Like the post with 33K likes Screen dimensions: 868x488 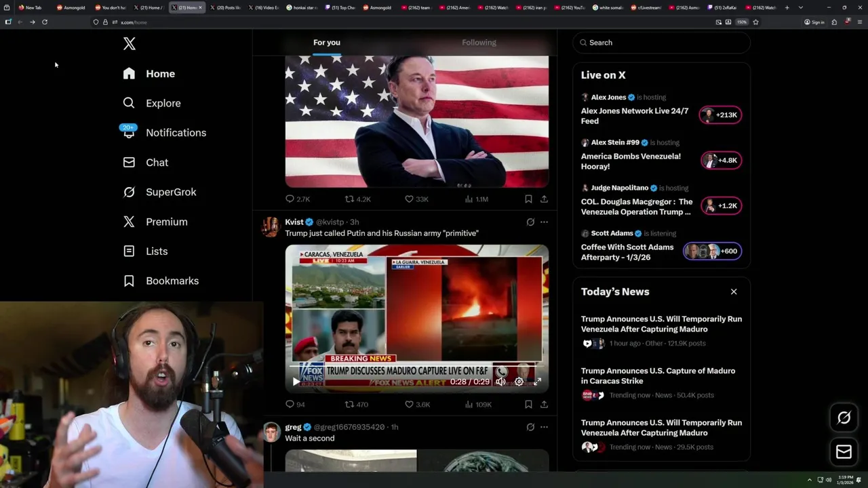pyautogui.click(x=416, y=199)
